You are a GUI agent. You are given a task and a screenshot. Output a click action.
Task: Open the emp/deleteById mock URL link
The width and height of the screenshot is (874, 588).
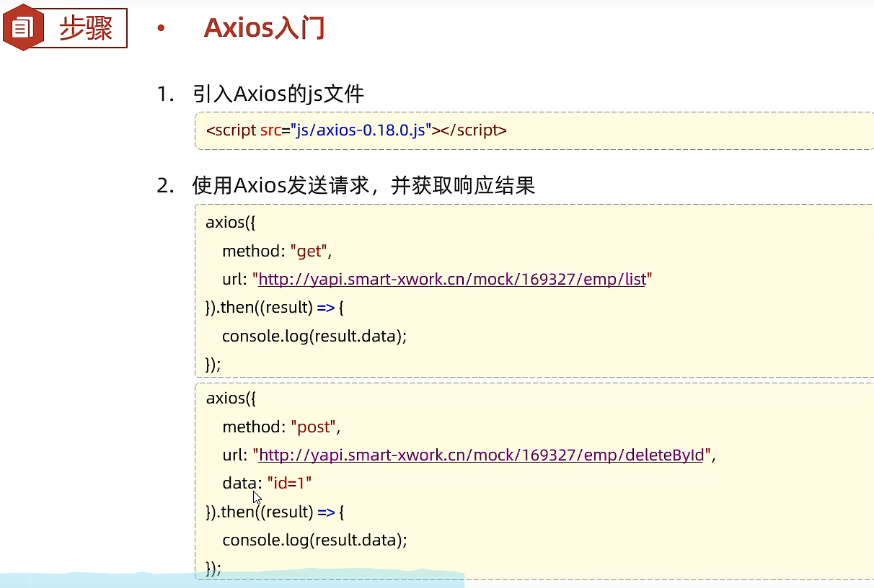pos(481,455)
